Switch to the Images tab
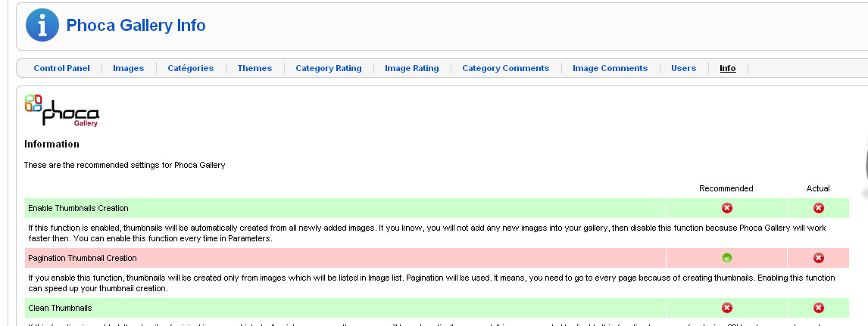This screenshot has width=868, height=326. (x=128, y=68)
